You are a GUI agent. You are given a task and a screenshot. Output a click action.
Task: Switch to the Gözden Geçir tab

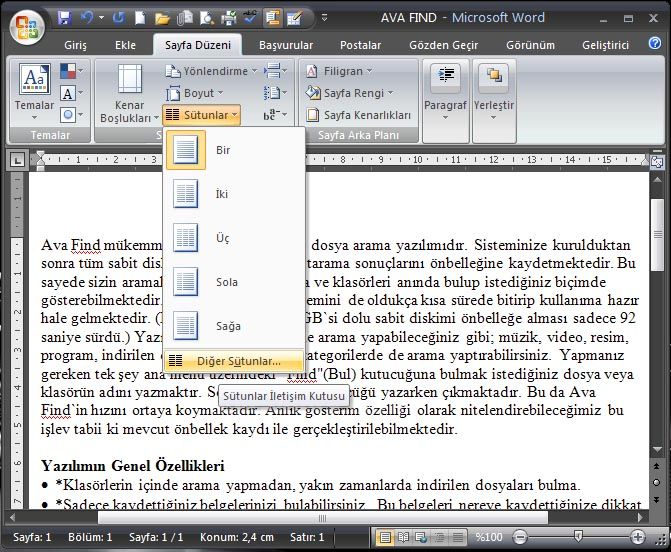click(x=443, y=45)
